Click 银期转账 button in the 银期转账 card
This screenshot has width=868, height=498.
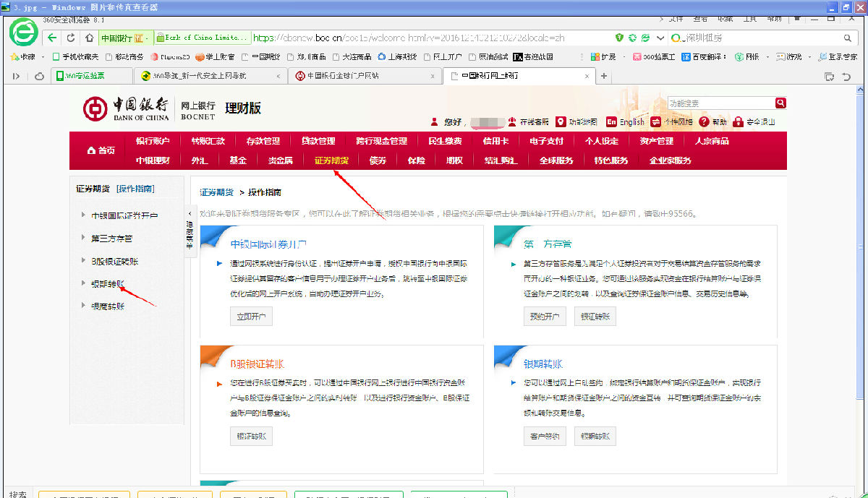tap(595, 437)
